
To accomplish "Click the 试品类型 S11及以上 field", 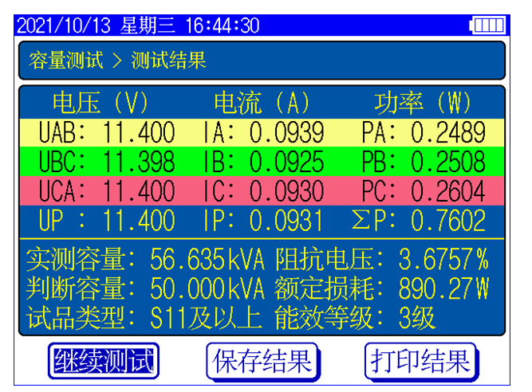I will (x=205, y=318).
